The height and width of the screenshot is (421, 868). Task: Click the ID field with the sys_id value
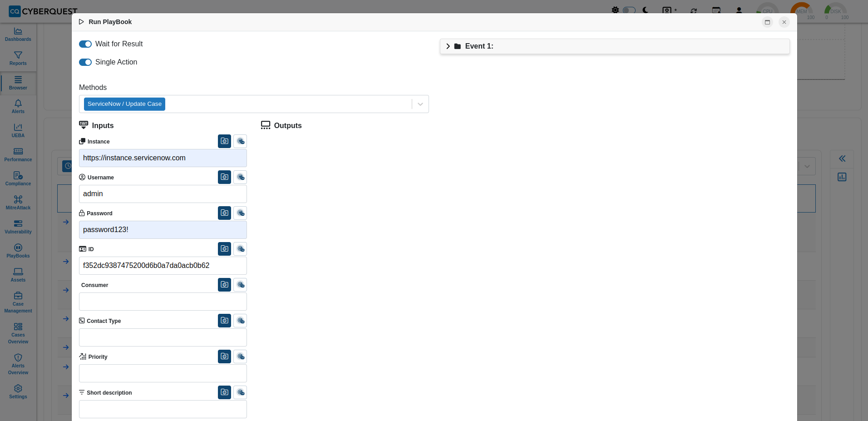[x=163, y=266]
